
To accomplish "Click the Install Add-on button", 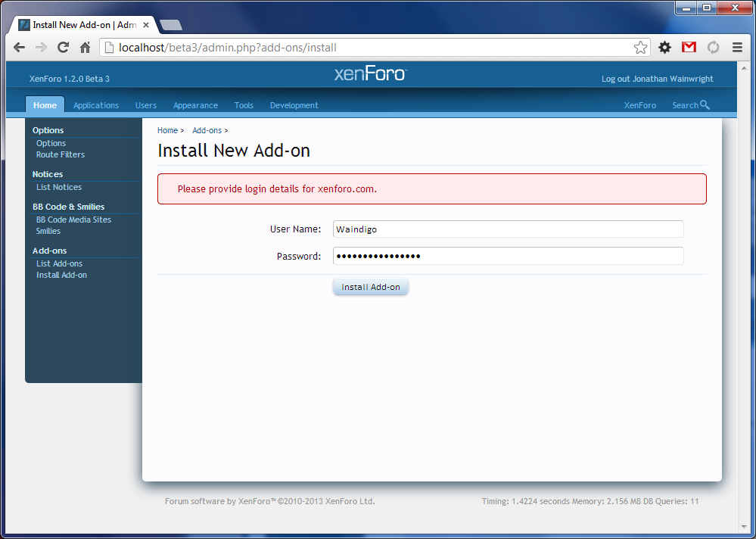I will (x=371, y=287).
